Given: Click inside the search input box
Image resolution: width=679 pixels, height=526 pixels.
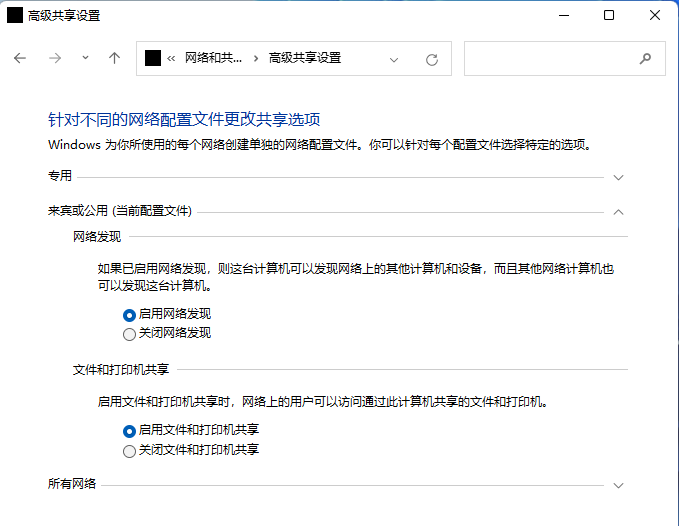Looking at the screenshot, I should 548,59.
